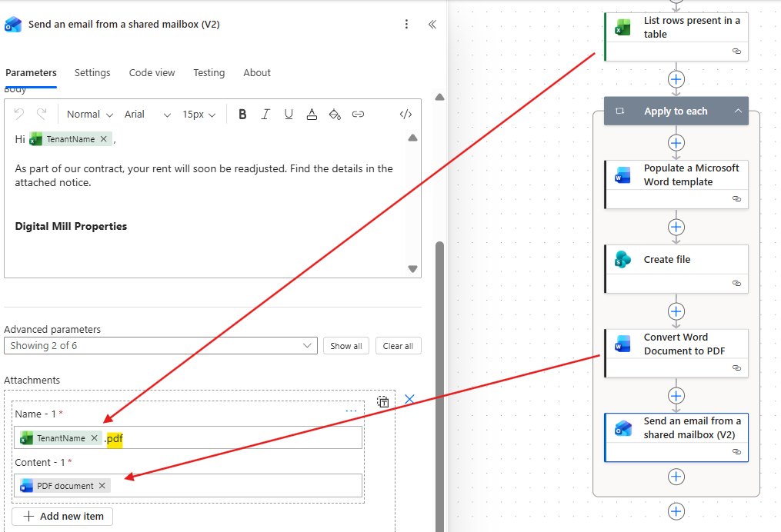Remove the Attachments parameter with the X
The width and height of the screenshot is (781, 532).
[x=409, y=399]
